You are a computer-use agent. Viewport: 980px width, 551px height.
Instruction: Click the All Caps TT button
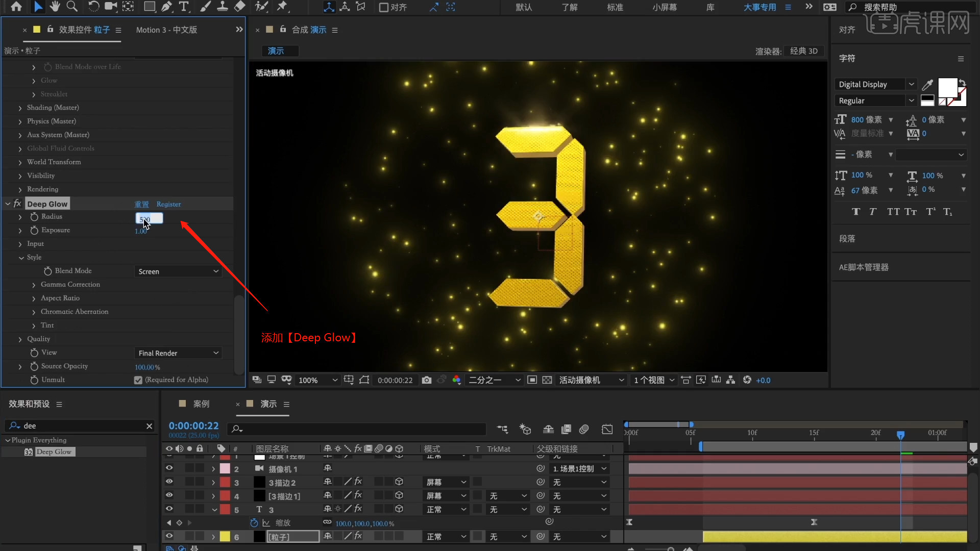pos(893,212)
